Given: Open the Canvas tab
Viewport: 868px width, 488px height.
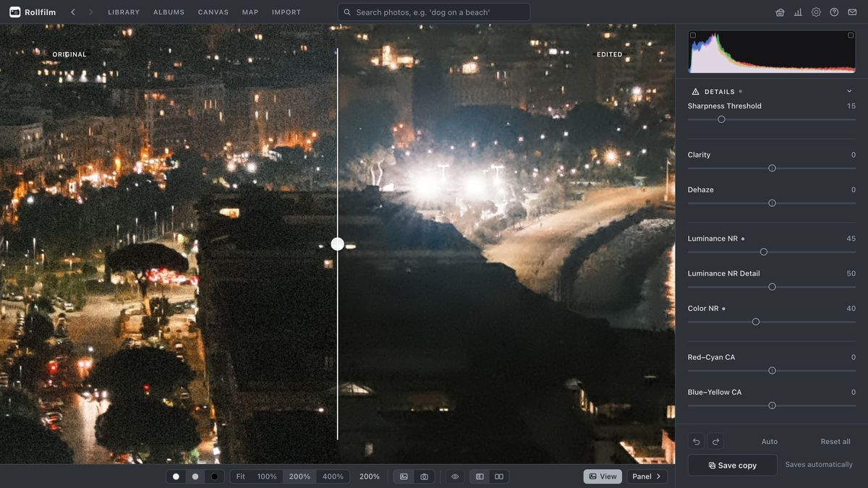Looking at the screenshot, I should coord(213,12).
